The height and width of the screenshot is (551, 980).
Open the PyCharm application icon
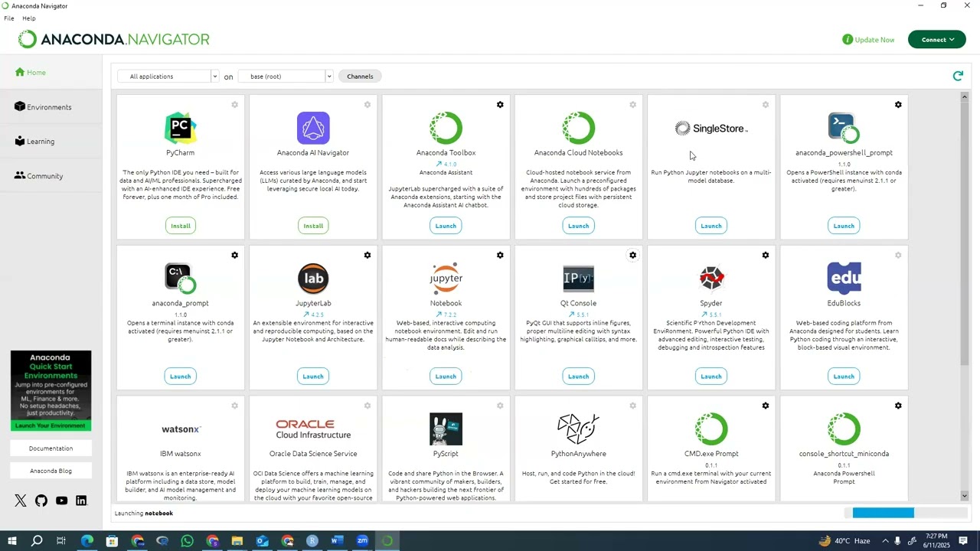pos(181,128)
